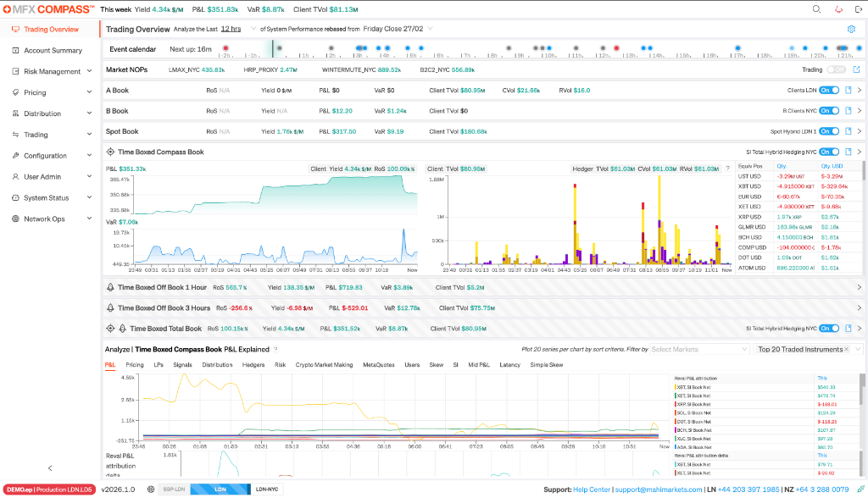Open Trading Overview settings gear
Image resolution: width=868 pixels, height=498 pixels.
pyautogui.click(x=851, y=30)
